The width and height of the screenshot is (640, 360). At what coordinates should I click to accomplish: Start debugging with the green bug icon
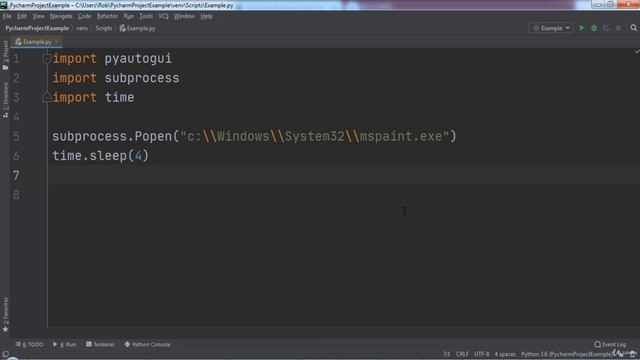(594, 28)
